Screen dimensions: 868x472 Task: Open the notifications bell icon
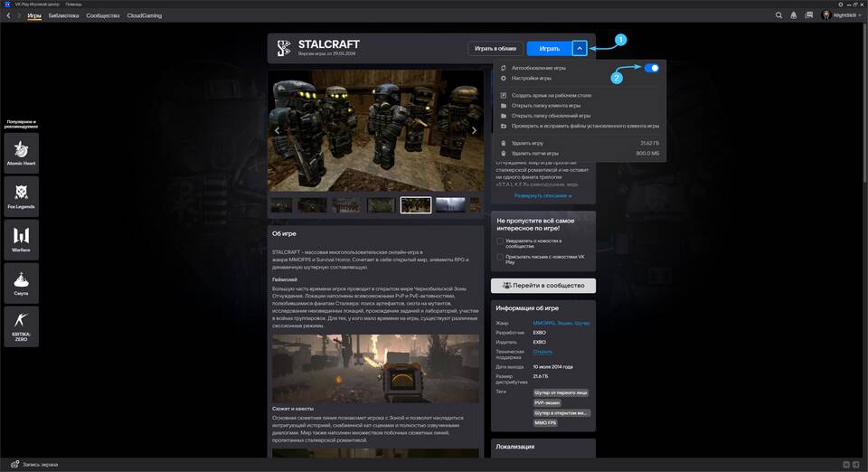[793, 15]
